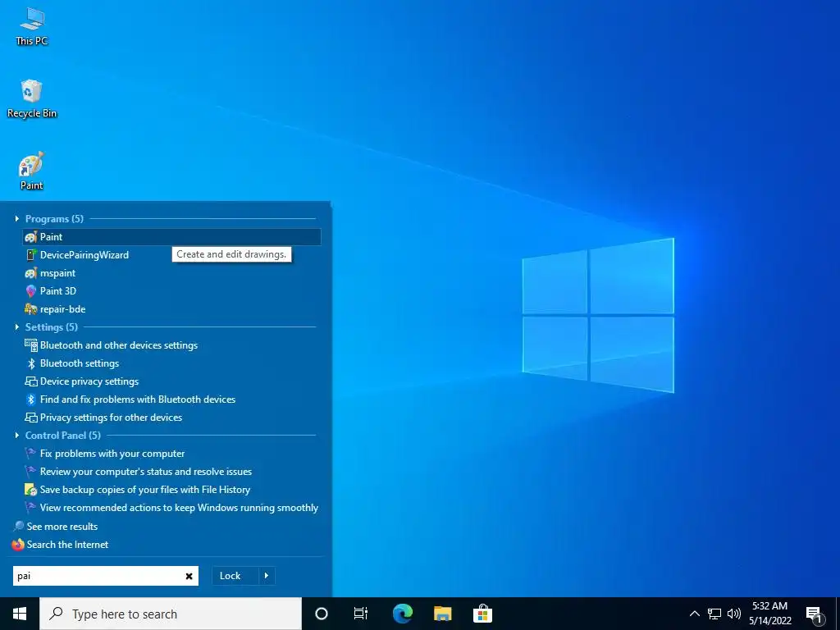Screen dimensions: 840x630
Task: Open Paint 3D from search results
Action: click(x=172, y=291)
